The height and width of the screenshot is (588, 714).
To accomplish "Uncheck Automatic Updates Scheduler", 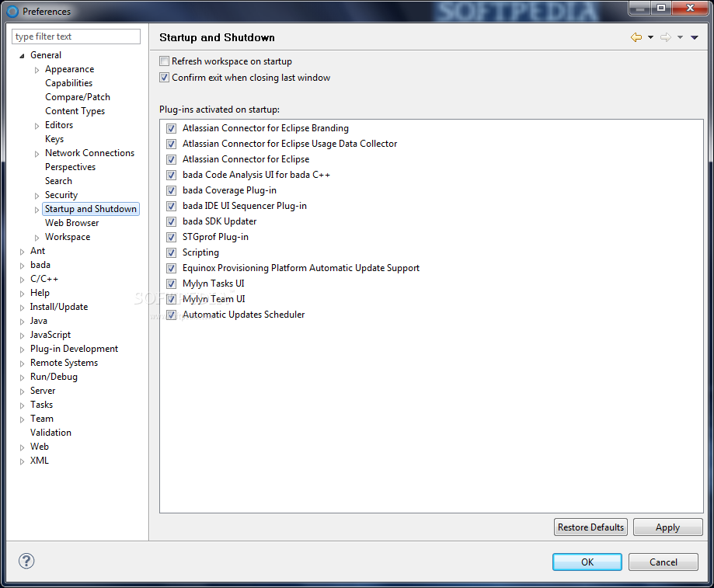I will tap(171, 315).
